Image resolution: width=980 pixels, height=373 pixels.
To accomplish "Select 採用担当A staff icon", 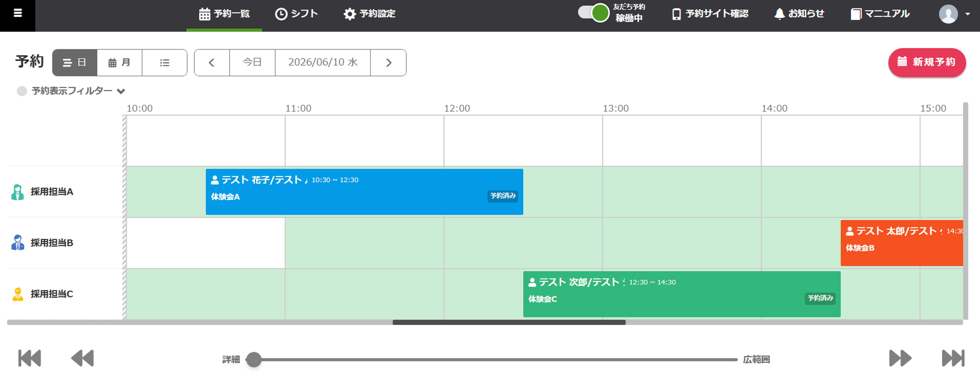I will click(x=18, y=192).
